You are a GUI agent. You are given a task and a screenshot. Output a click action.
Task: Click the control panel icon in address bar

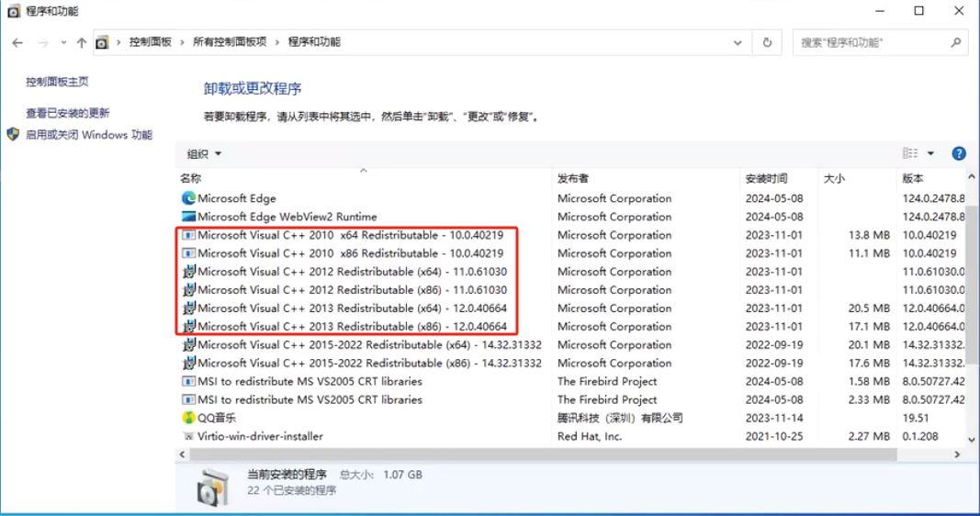pyautogui.click(x=102, y=42)
